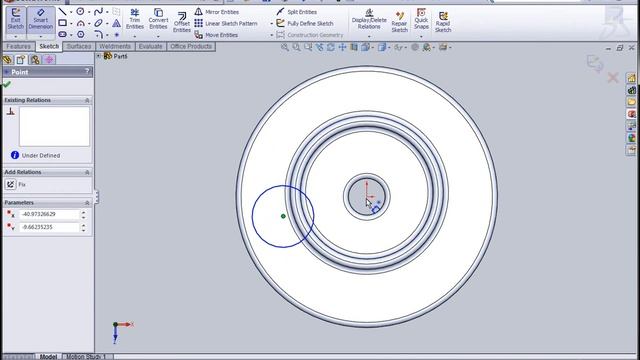640x360 pixels.
Task: Select the Sketch Fillet tool
Action: click(x=98, y=35)
